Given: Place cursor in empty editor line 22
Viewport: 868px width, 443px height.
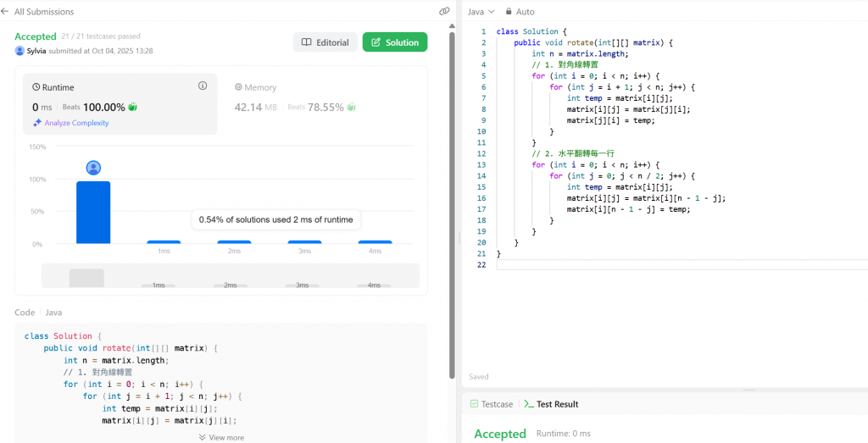Looking at the screenshot, I should [682, 264].
